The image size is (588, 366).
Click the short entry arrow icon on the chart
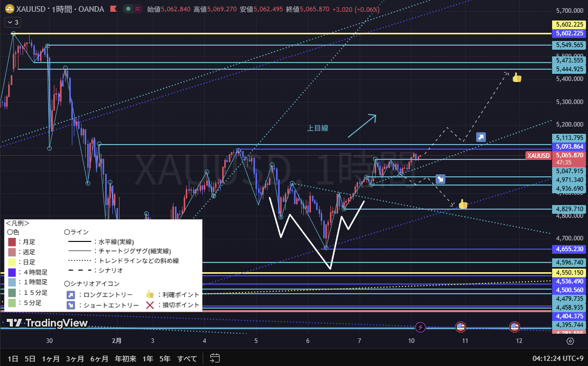440,179
